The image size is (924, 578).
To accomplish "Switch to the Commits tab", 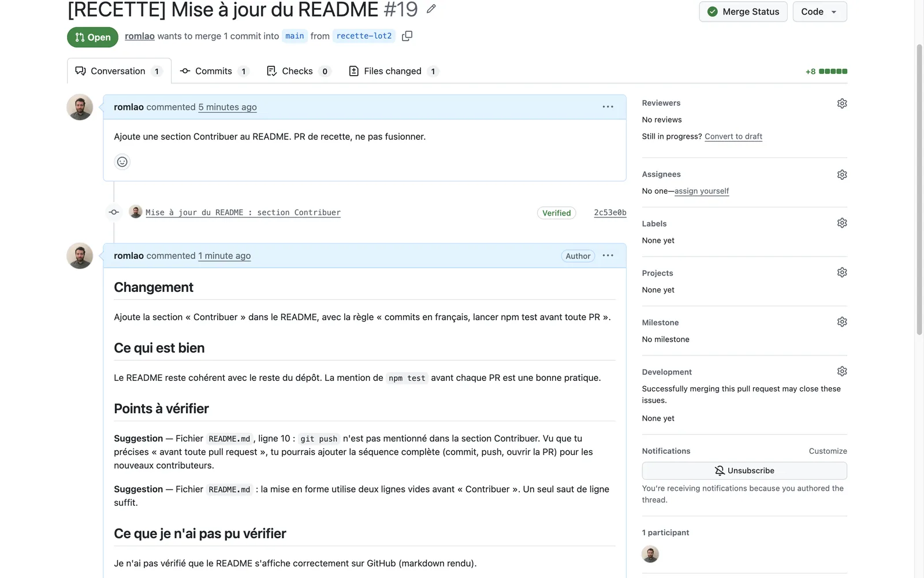I will pyautogui.click(x=214, y=71).
